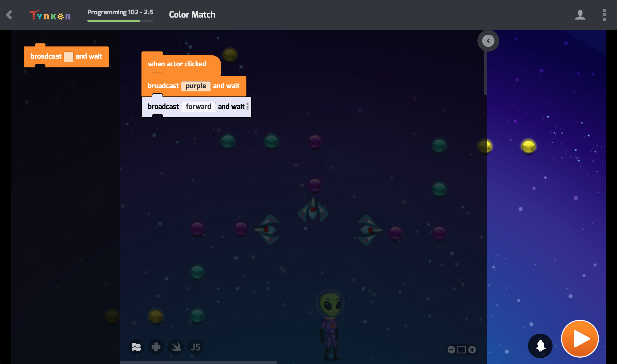Open the user profile icon
Screen dimensions: 617x364
click(580, 15)
